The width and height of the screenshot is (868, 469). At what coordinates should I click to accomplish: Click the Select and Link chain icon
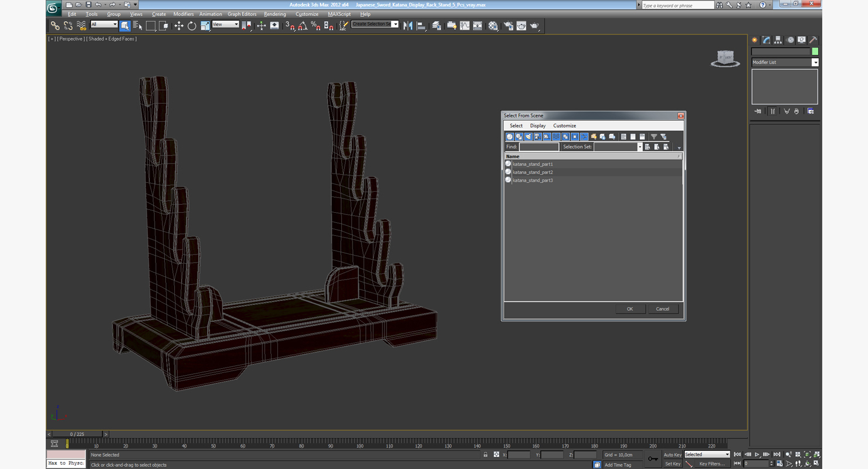55,26
